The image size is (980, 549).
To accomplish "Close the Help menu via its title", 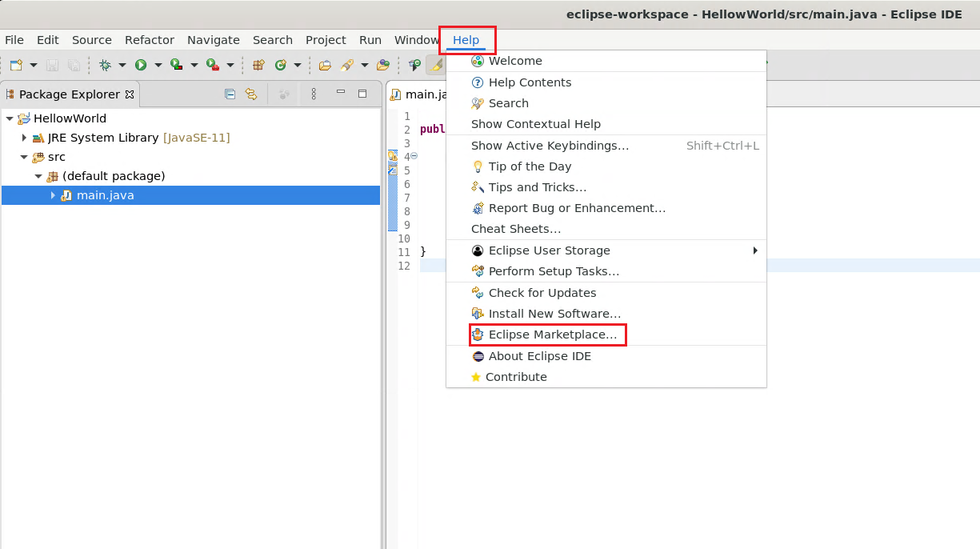I will coord(466,40).
